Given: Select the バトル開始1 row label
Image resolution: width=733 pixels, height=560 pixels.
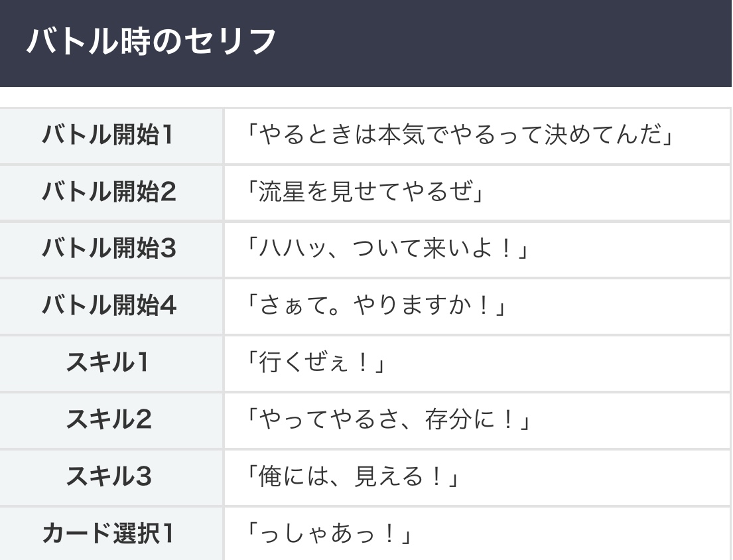Looking at the screenshot, I should pos(109,135).
